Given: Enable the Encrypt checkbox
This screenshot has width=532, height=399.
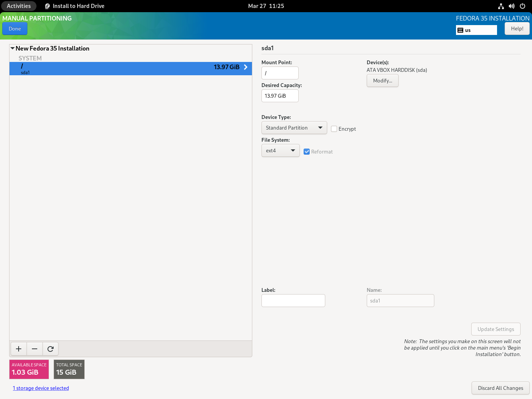Looking at the screenshot, I should (334, 129).
